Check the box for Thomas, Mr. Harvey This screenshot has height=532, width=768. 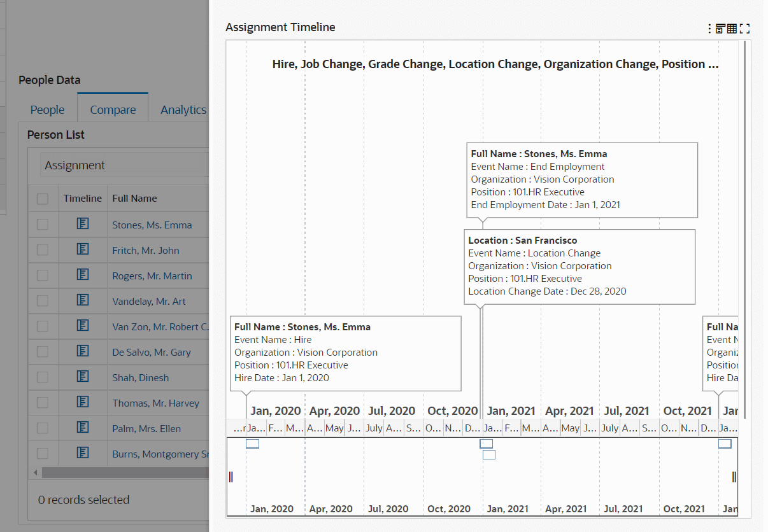click(x=43, y=402)
